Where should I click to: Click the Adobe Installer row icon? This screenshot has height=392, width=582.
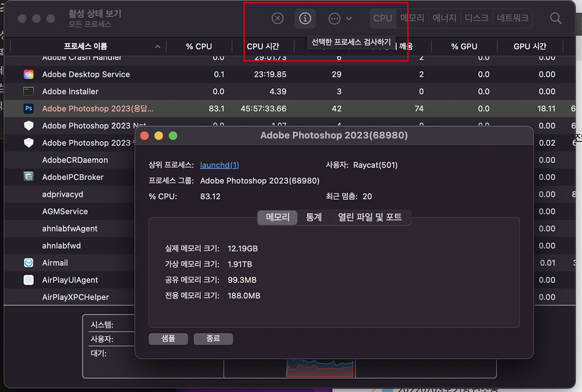(x=29, y=91)
